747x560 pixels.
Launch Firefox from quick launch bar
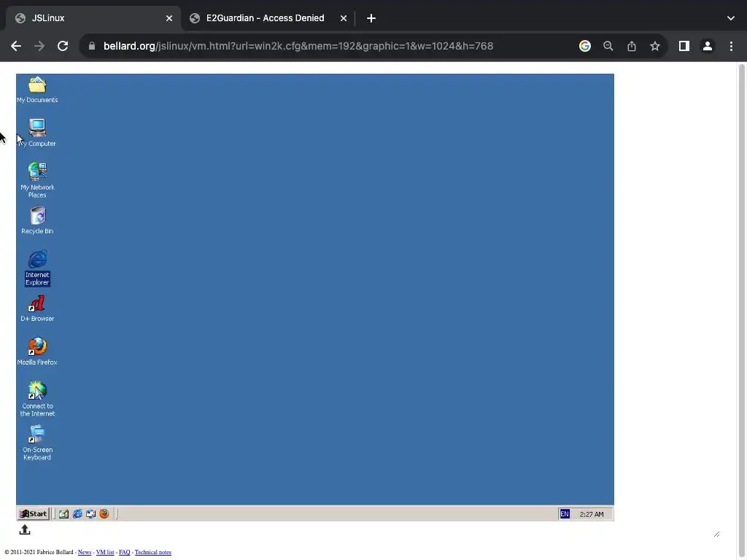point(104,514)
